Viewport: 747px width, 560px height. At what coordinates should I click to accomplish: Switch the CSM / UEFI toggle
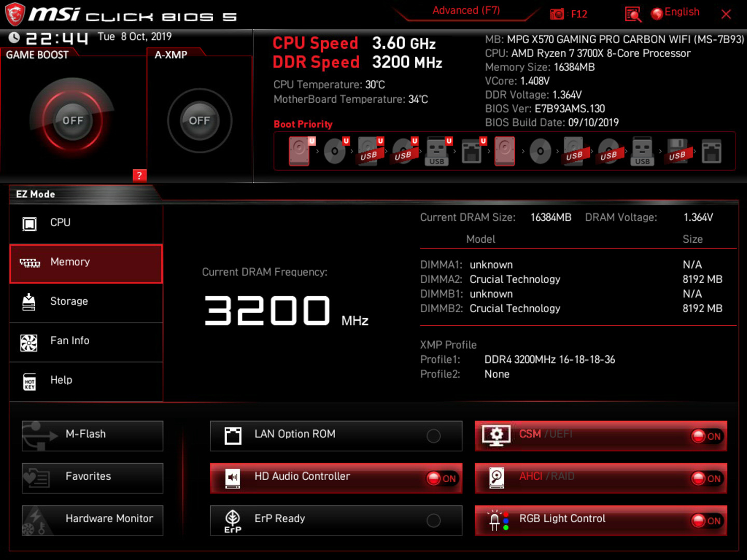[x=601, y=436]
